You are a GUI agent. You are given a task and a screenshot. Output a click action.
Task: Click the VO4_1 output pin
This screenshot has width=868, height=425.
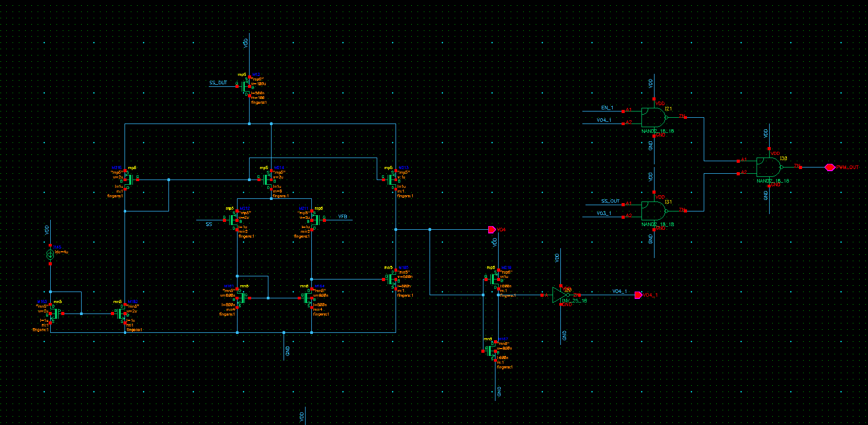point(638,295)
